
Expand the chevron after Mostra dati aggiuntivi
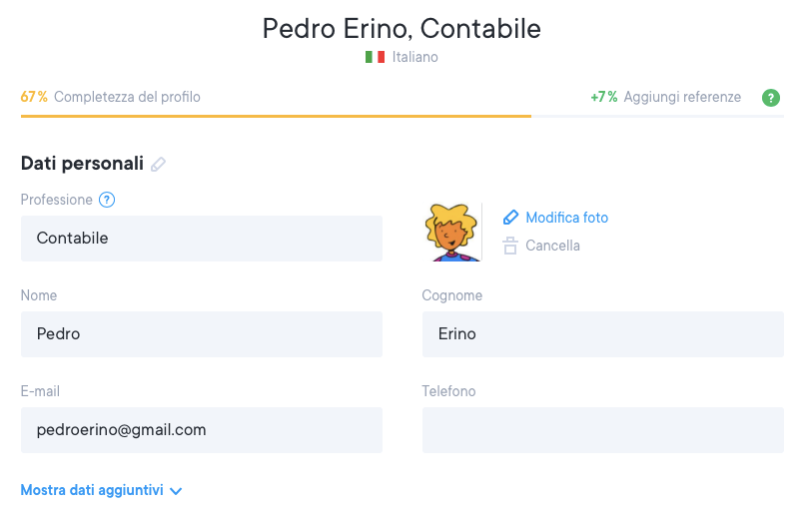(x=176, y=491)
